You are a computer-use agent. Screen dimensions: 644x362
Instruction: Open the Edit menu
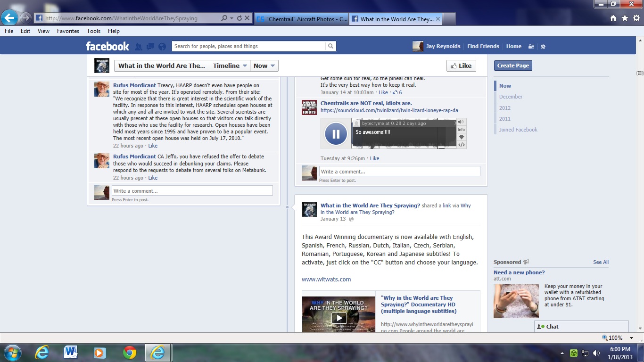pos(25,31)
